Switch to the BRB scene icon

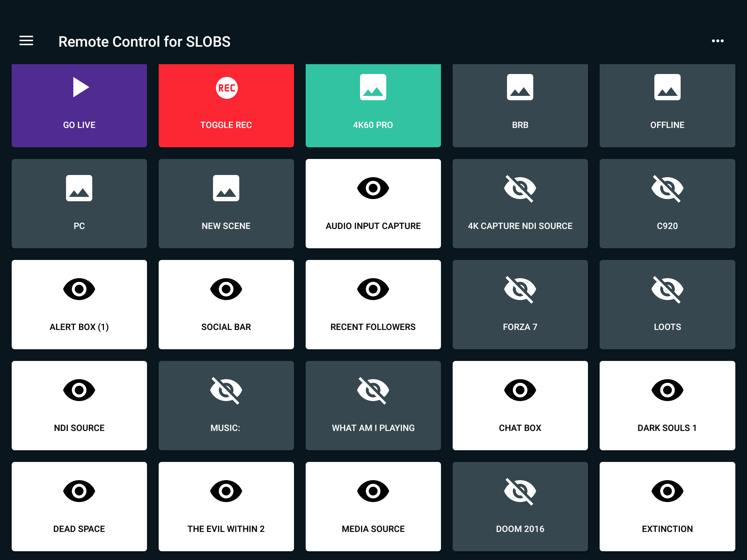(x=520, y=87)
